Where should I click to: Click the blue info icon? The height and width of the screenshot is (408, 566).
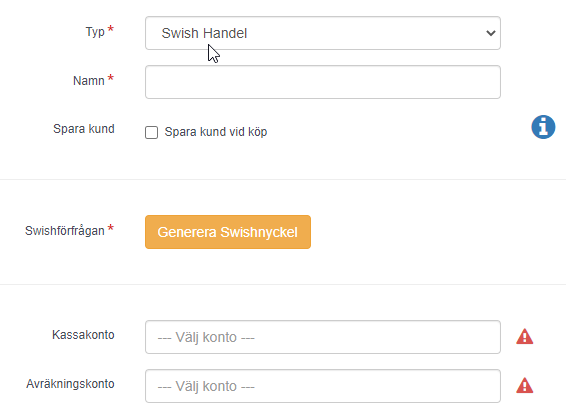pyautogui.click(x=543, y=127)
